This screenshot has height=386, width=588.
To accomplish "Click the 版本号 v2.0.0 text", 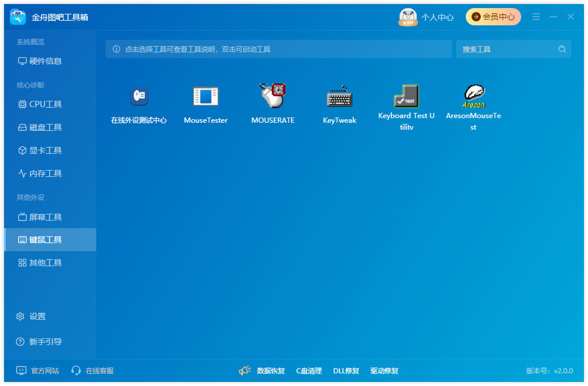I will coord(549,370).
